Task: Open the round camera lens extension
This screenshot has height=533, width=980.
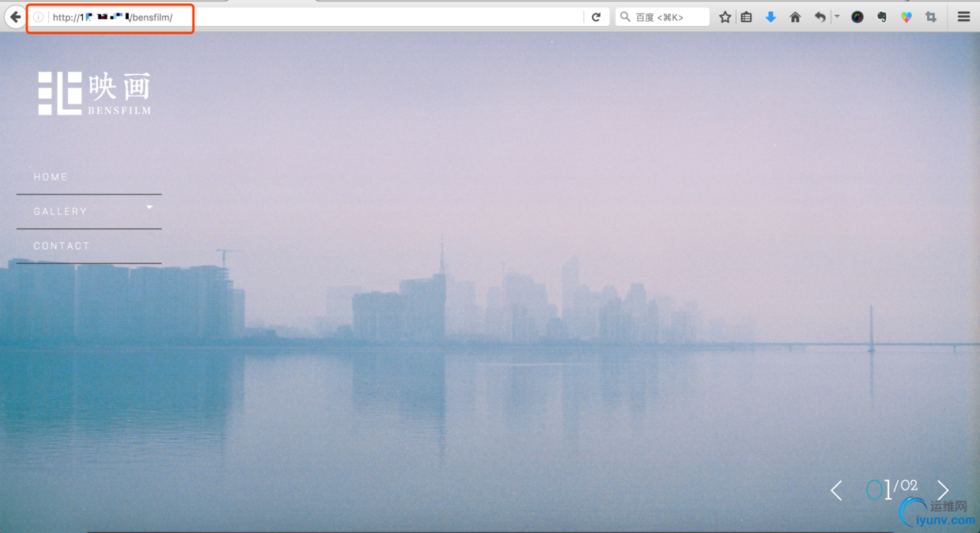Action: (857, 17)
